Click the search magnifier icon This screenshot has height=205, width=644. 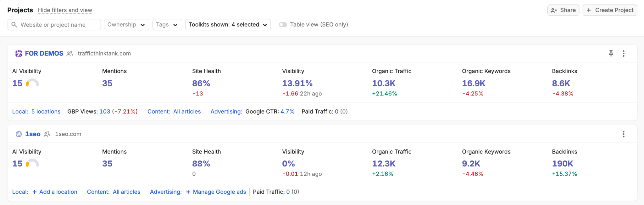(x=14, y=24)
